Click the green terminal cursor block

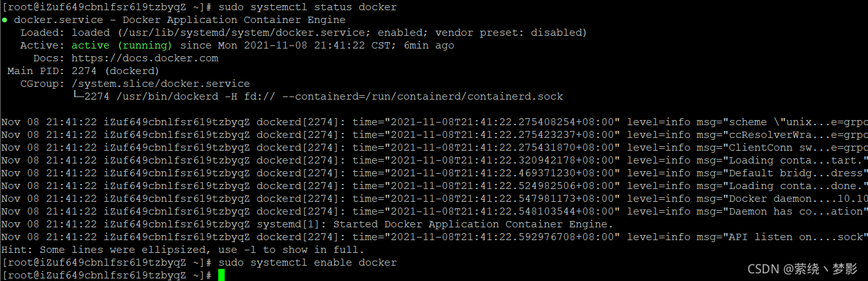(x=221, y=275)
